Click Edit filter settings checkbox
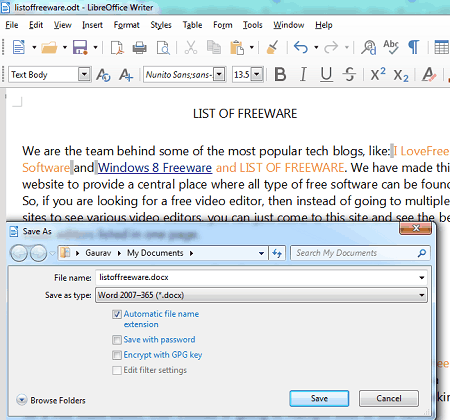The height and width of the screenshot is (420, 450). tap(117, 370)
